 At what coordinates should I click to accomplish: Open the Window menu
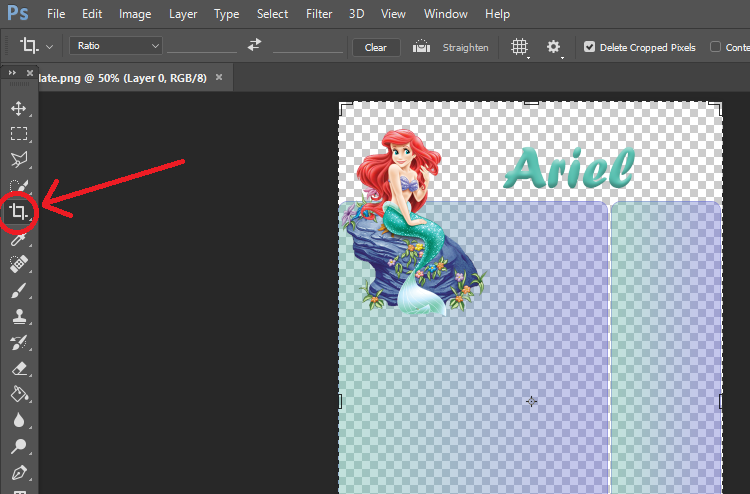445,14
